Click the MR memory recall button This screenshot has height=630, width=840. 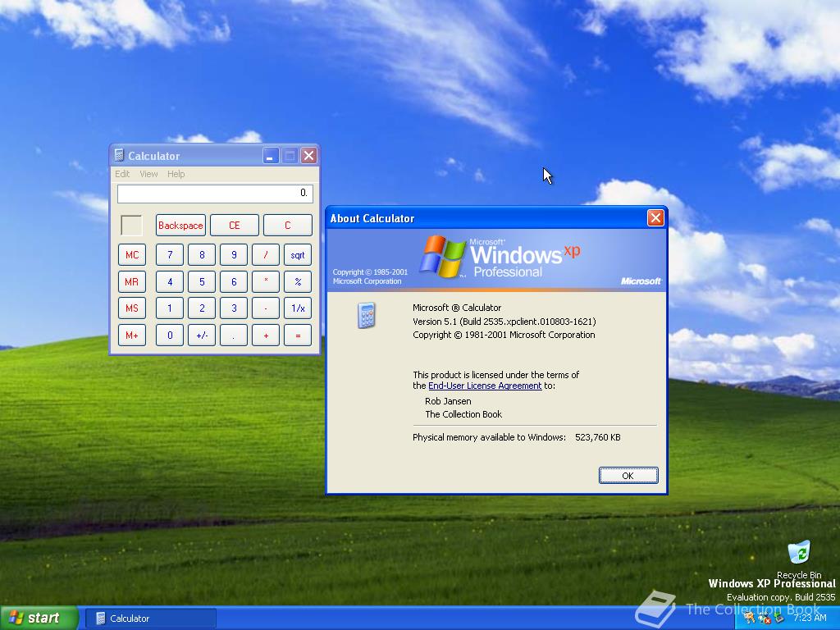(132, 282)
